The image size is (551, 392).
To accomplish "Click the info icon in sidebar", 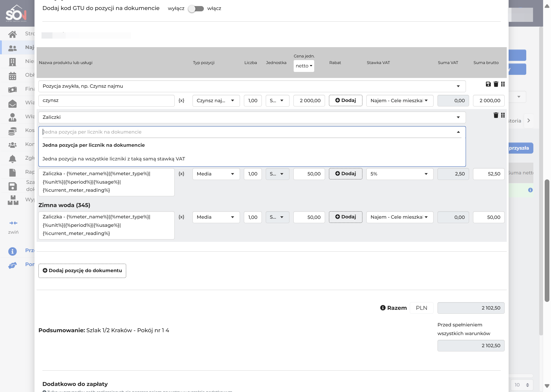I will 12,251.
